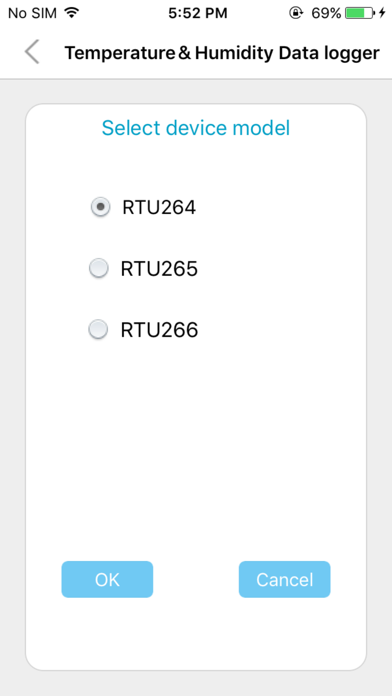Confirm selection with the OK button
392x696 pixels.
click(107, 579)
